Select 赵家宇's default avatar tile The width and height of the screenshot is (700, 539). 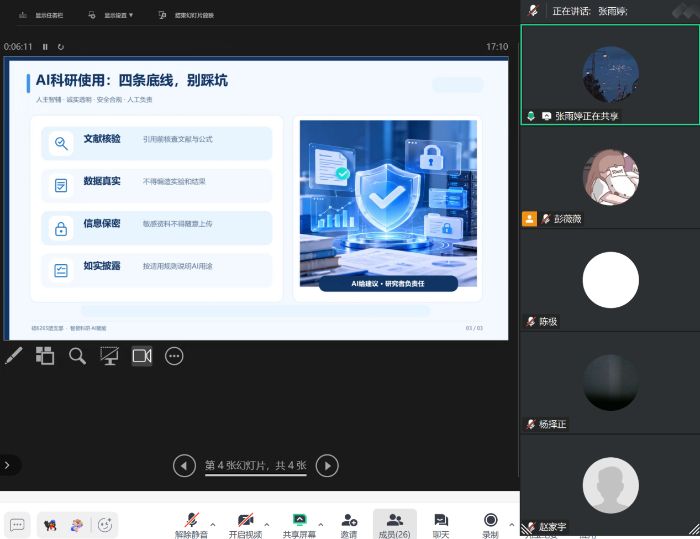tap(611, 485)
